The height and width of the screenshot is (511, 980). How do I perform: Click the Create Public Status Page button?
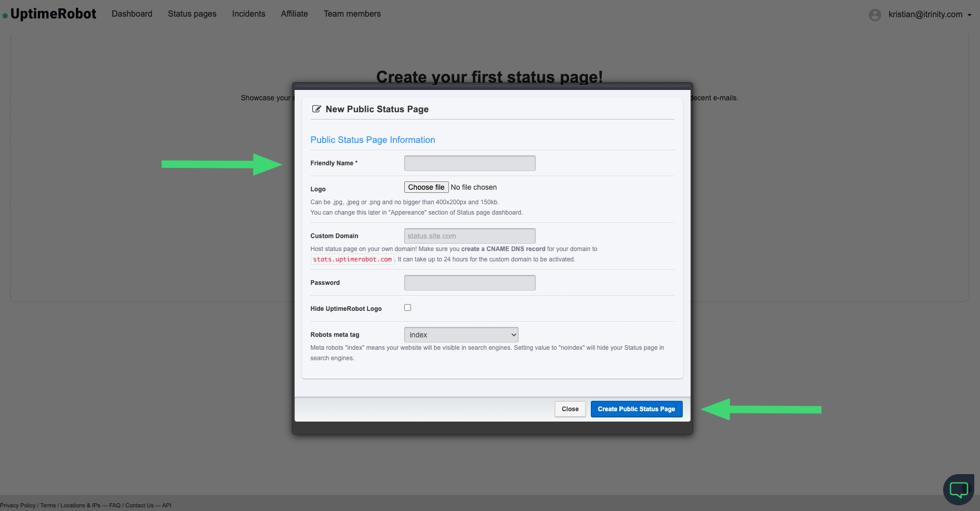click(637, 409)
